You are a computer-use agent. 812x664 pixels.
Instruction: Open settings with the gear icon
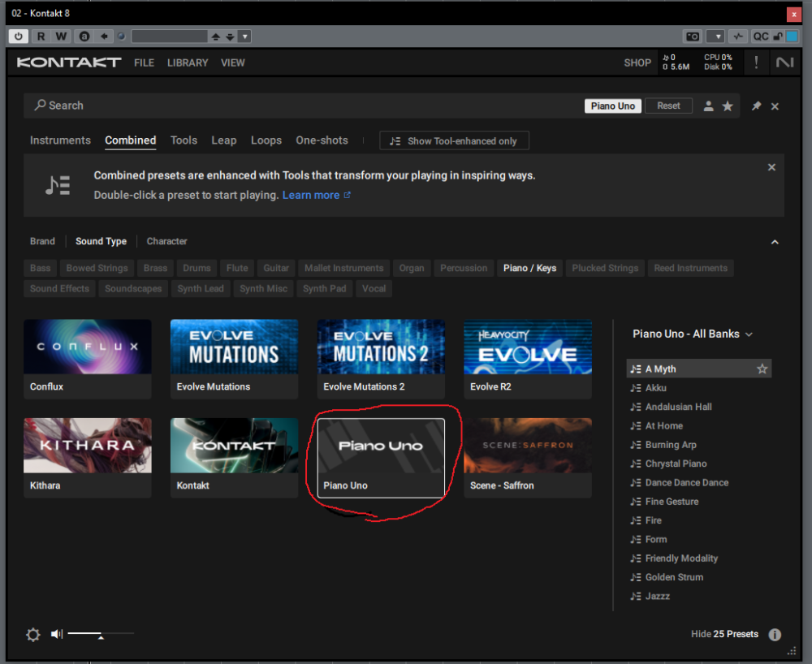pos(32,635)
